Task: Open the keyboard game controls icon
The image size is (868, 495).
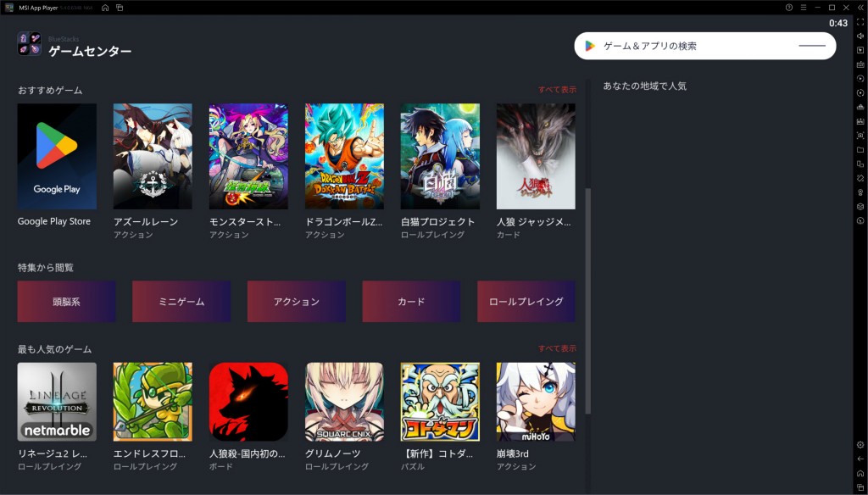Action: [x=860, y=64]
